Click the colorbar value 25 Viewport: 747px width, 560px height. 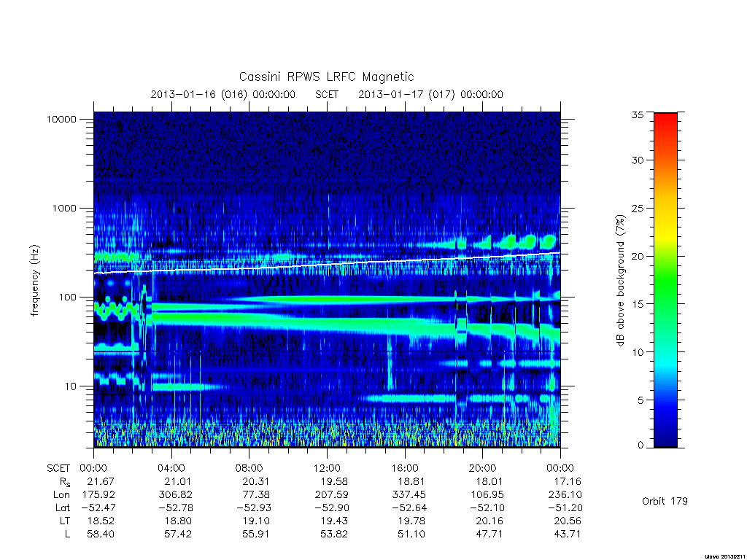click(x=638, y=208)
